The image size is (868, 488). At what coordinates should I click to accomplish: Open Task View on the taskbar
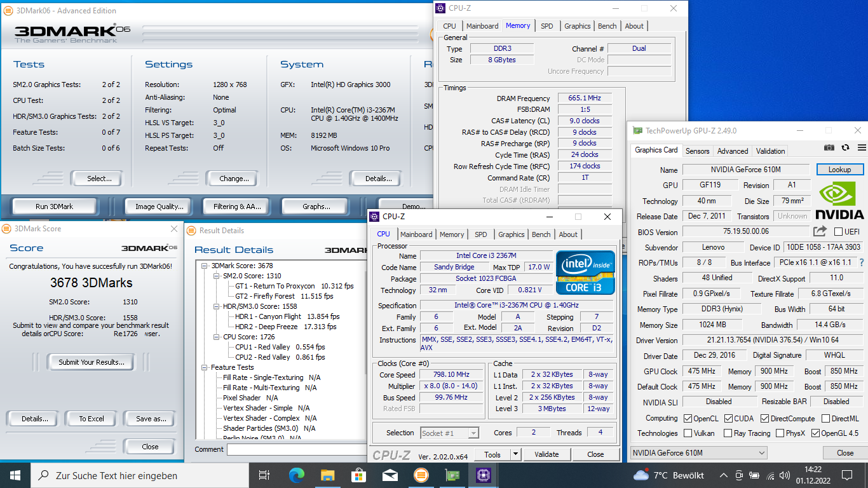(x=264, y=475)
